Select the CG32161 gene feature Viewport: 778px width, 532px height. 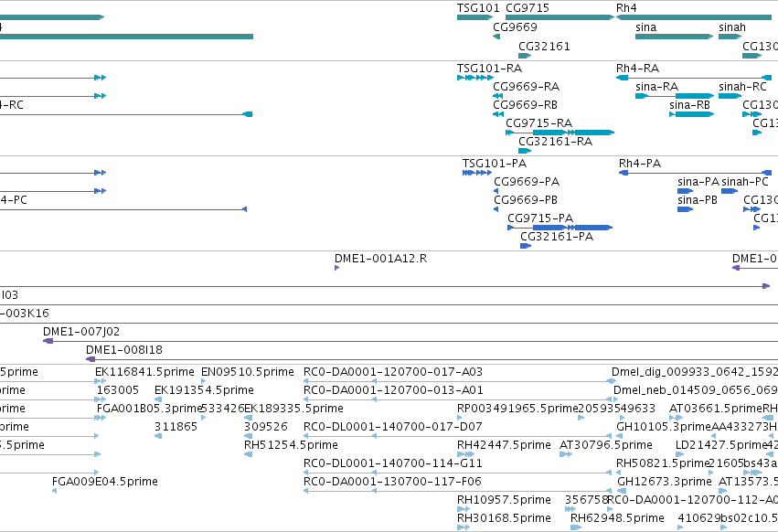point(525,56)
